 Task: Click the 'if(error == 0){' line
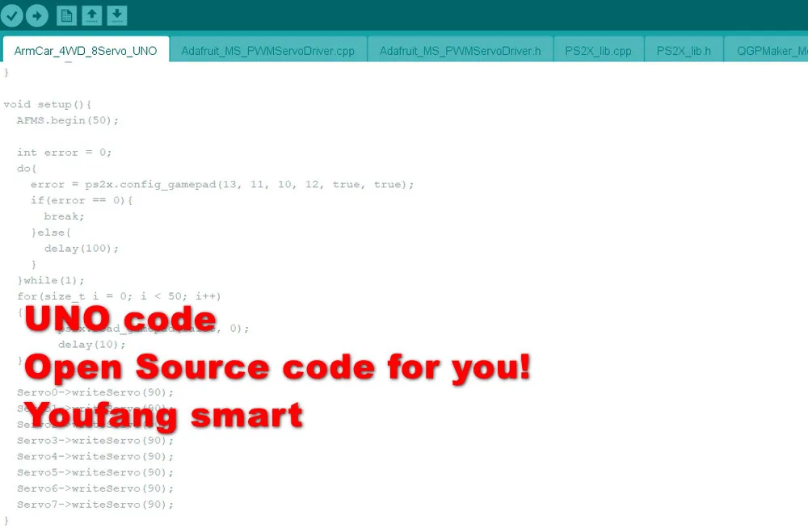coord(82,200)
